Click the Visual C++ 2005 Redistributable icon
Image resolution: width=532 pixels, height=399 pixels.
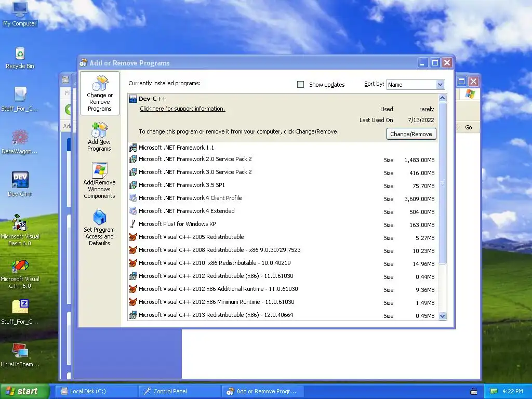[x=133, y=237]
